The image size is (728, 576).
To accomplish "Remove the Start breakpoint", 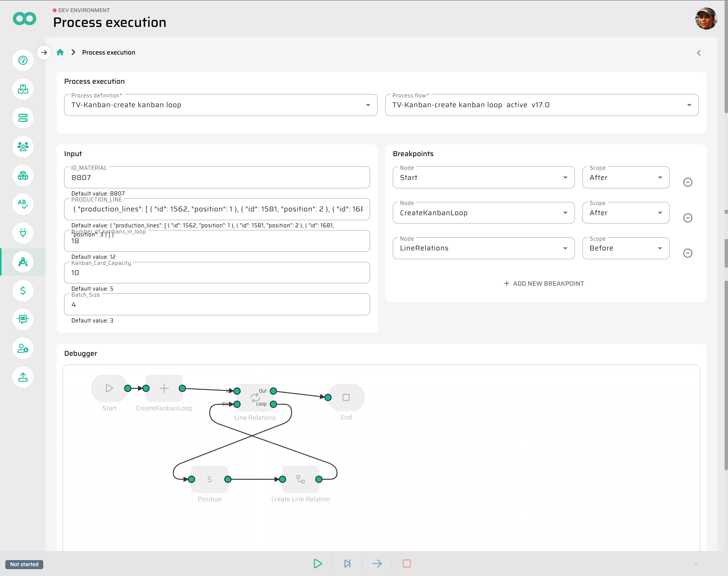I will coord(687,182).
